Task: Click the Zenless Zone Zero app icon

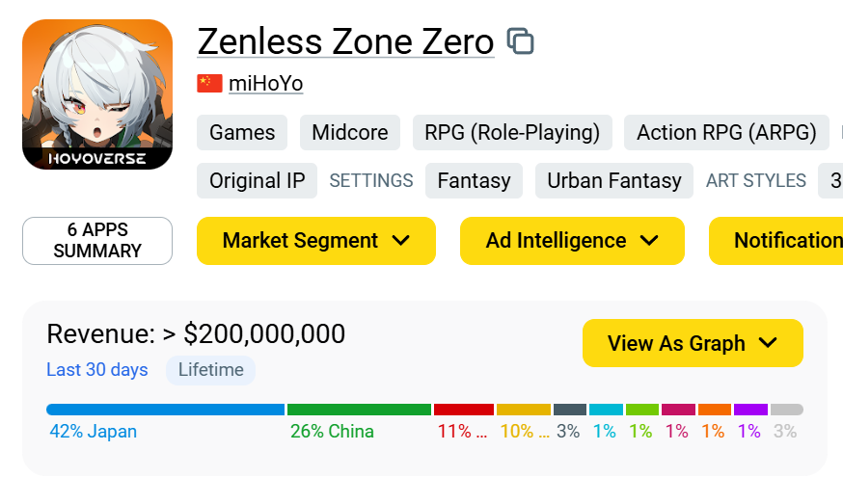Action: click(97, 94)
